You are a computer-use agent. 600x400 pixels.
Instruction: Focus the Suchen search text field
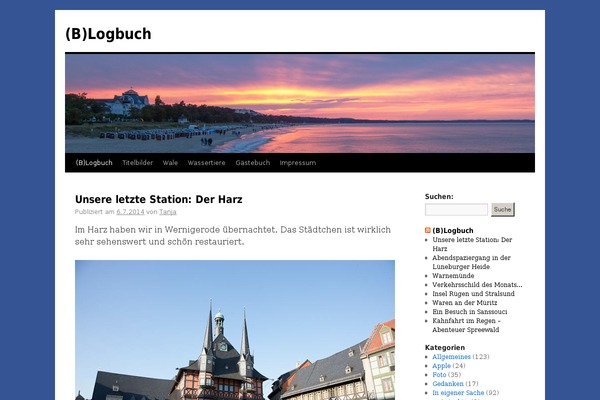(456, 210)
